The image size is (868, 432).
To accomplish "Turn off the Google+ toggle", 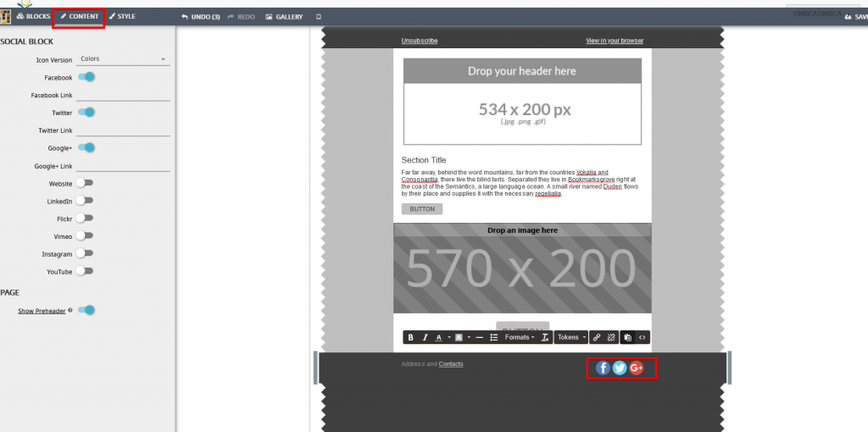I will 86,147.
